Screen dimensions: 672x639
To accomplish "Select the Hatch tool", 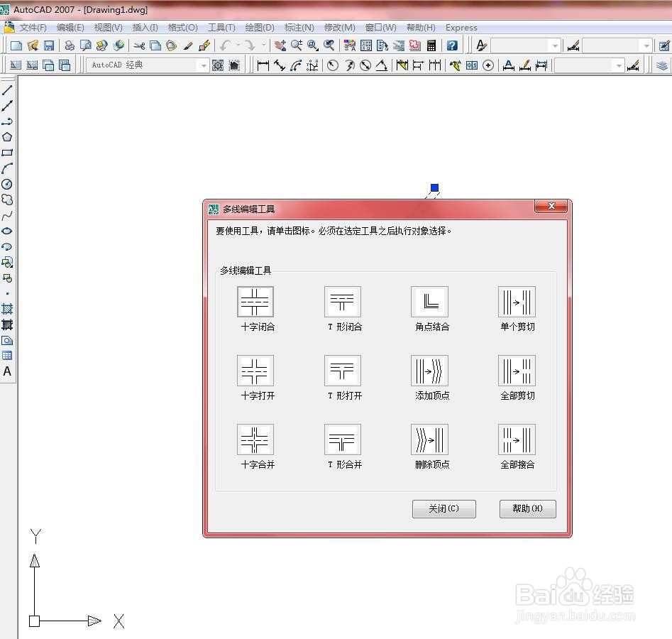I will [7, 309].
